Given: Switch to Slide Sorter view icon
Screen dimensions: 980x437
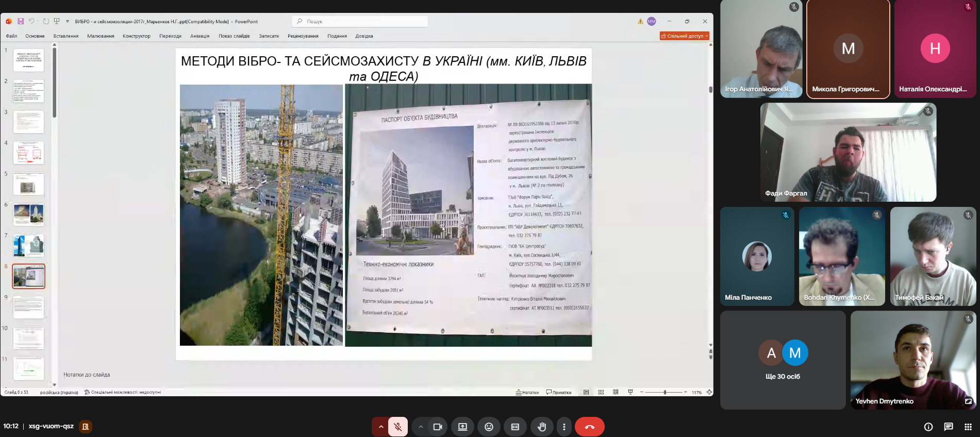Looking at the screenshot, I should 601,392.
